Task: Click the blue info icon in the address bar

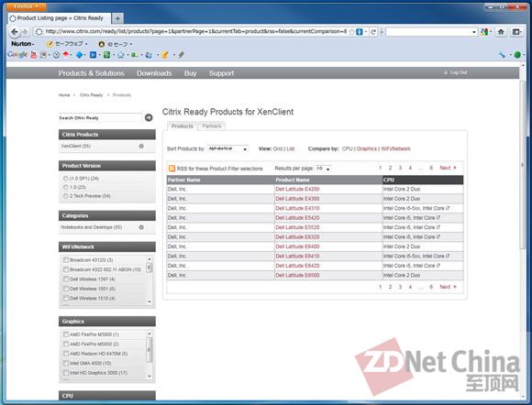Action: (x=360, y=32)
